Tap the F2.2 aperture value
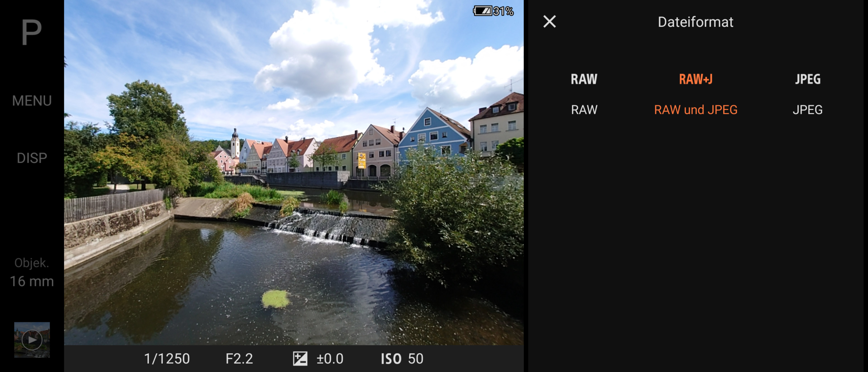Viewport: 868px width, 372px height. pos(239,358)
